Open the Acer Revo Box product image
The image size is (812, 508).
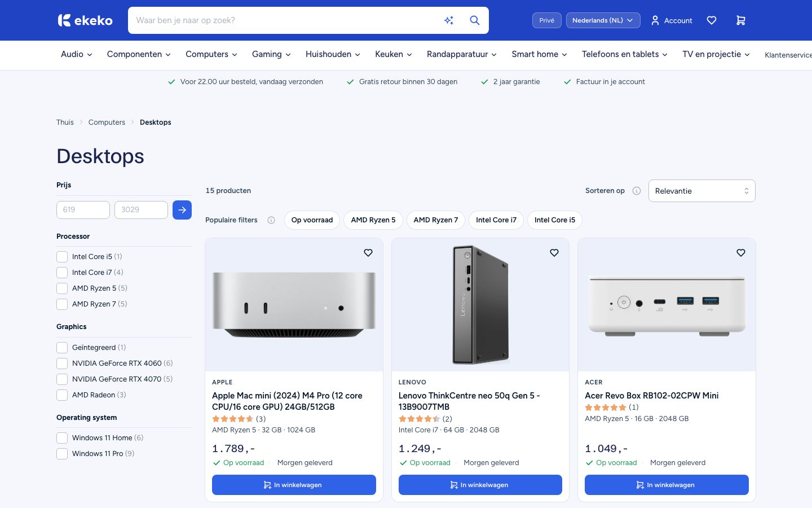tap(667, 305)
